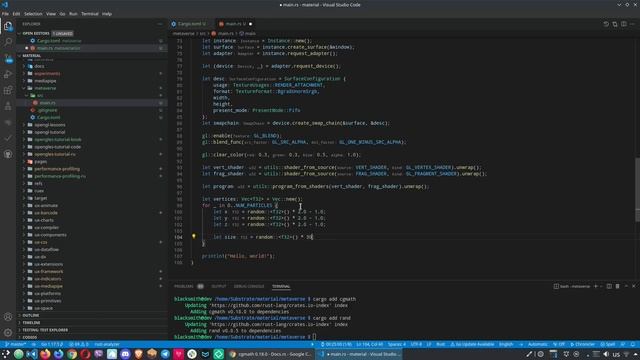Click the Ln 104 cursor position status item

tap(369, 344)
